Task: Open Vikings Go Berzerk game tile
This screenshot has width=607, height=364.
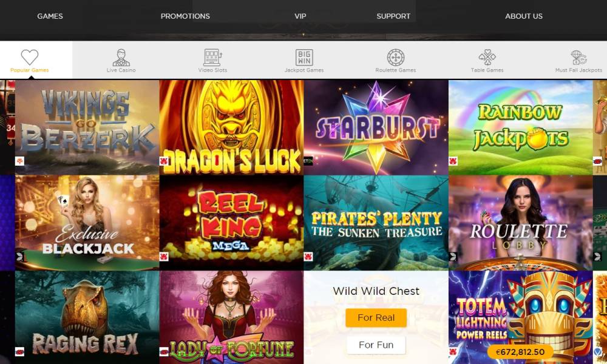Action: click(87, 127)
